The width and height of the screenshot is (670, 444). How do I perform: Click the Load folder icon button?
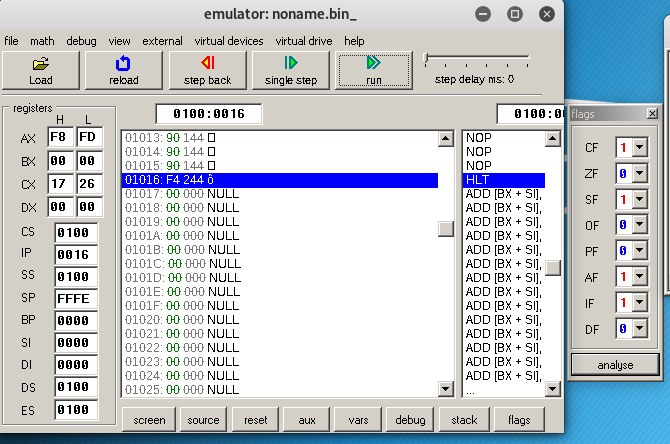coord(41,69)
